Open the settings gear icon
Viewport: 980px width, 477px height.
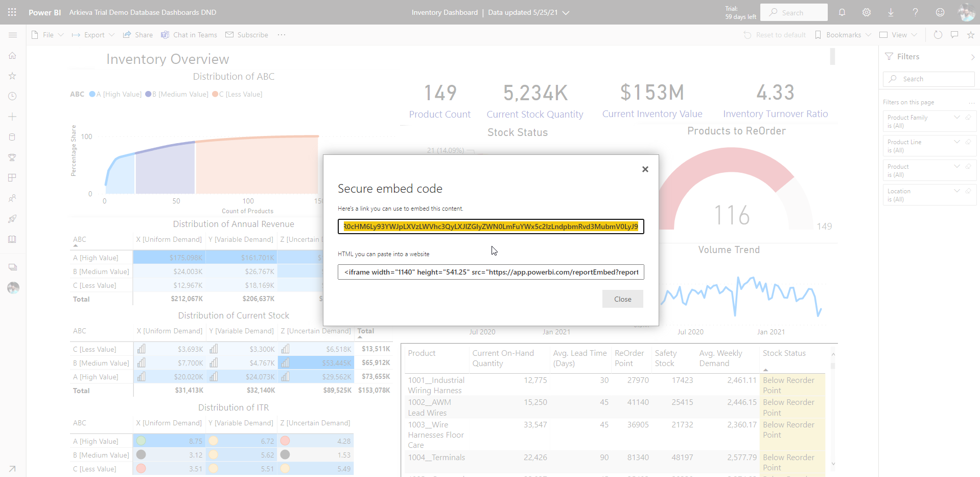[867, 12]
